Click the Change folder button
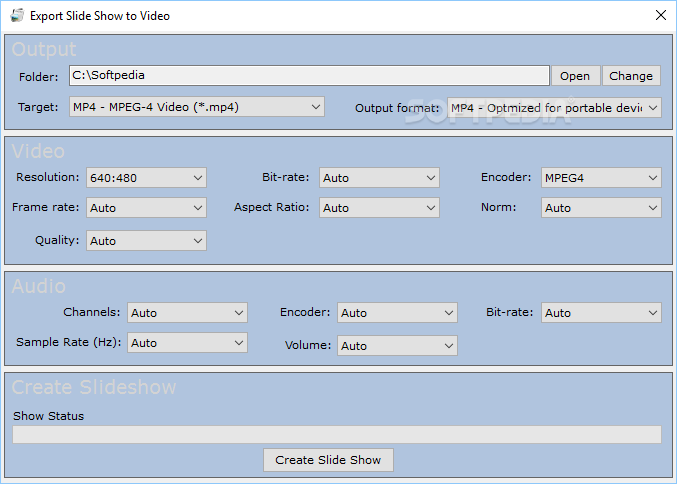 [x=631, y=76]
